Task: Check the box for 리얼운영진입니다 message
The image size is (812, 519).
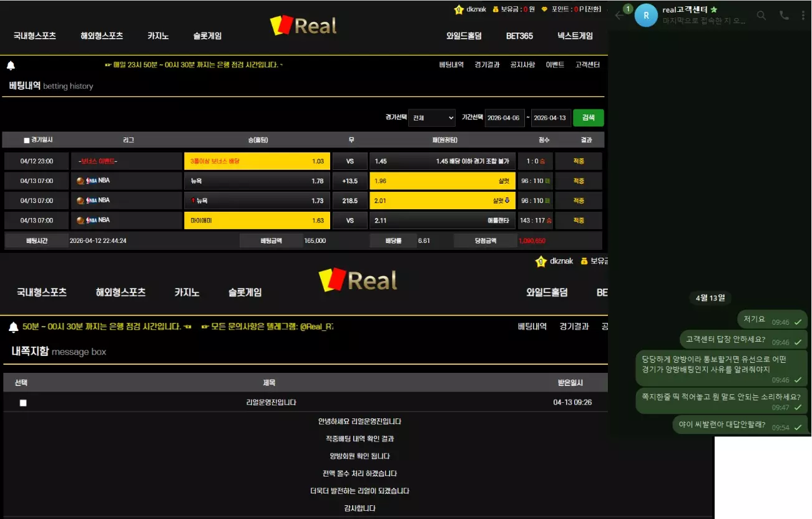Action: 23,403
